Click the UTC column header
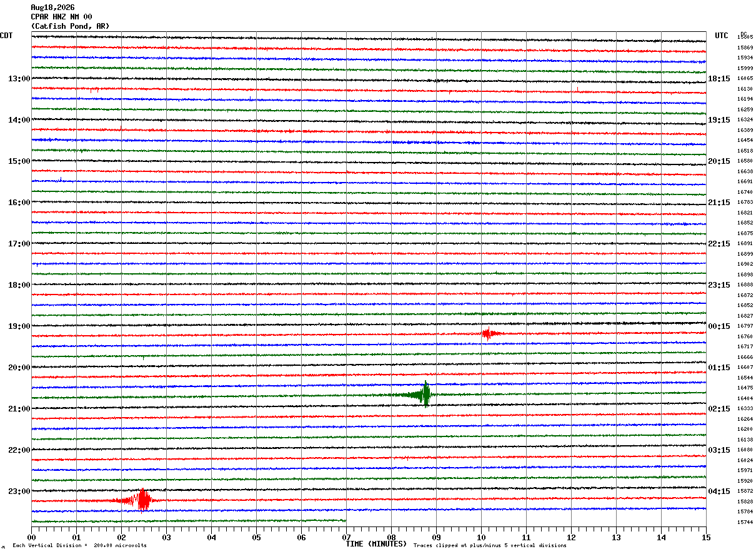756x554 pixels. pyautogui.click(x=722, y=36)
